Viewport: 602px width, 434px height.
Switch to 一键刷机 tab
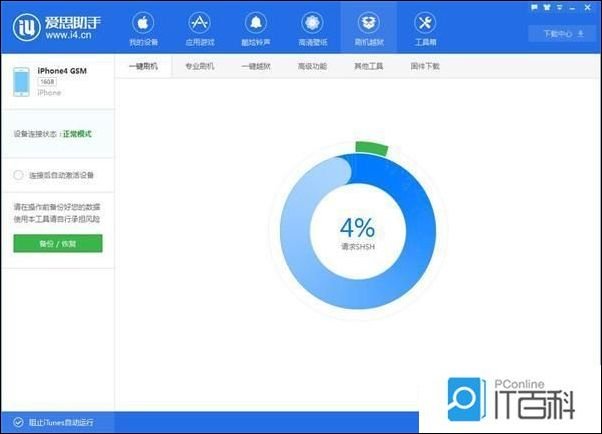point(143,66)
